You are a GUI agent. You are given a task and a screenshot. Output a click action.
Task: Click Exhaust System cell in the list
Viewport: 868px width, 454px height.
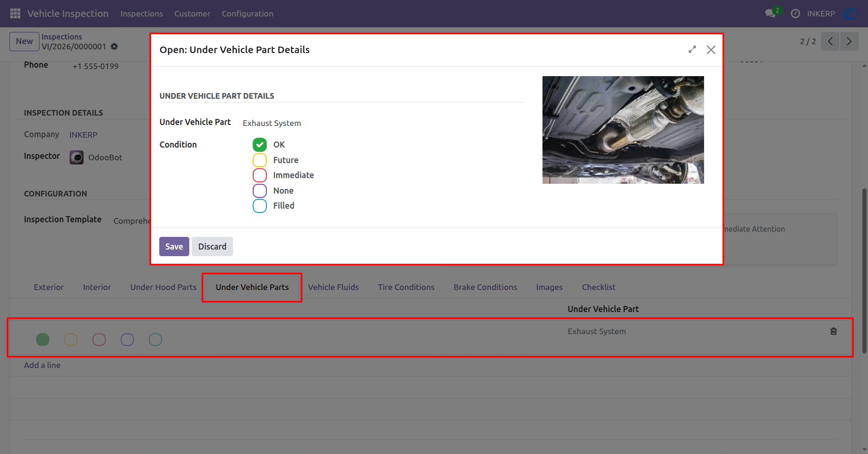click(597, 331)
